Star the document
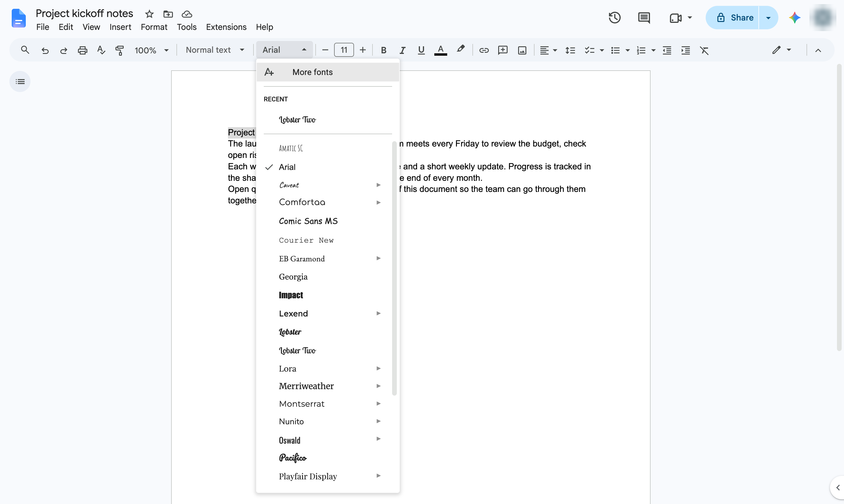Image resolution: width=844 pixels, height=504 pixels. pyautogui.click(x=149, y=14)
